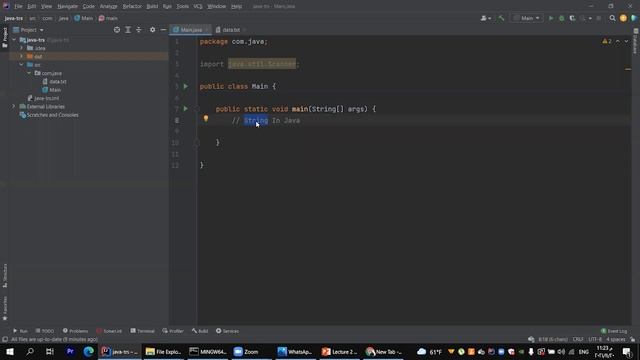
Task: Expand External Libraries node
Action: coord(13,107)
